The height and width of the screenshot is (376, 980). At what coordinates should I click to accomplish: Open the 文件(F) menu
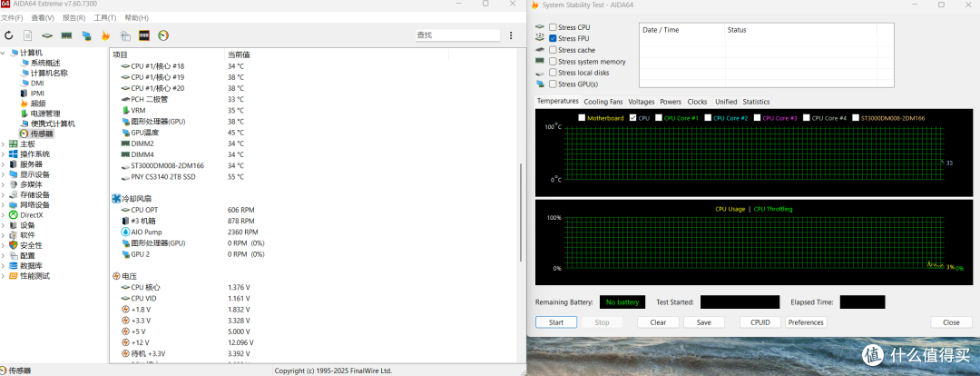(x=12, y=17)
